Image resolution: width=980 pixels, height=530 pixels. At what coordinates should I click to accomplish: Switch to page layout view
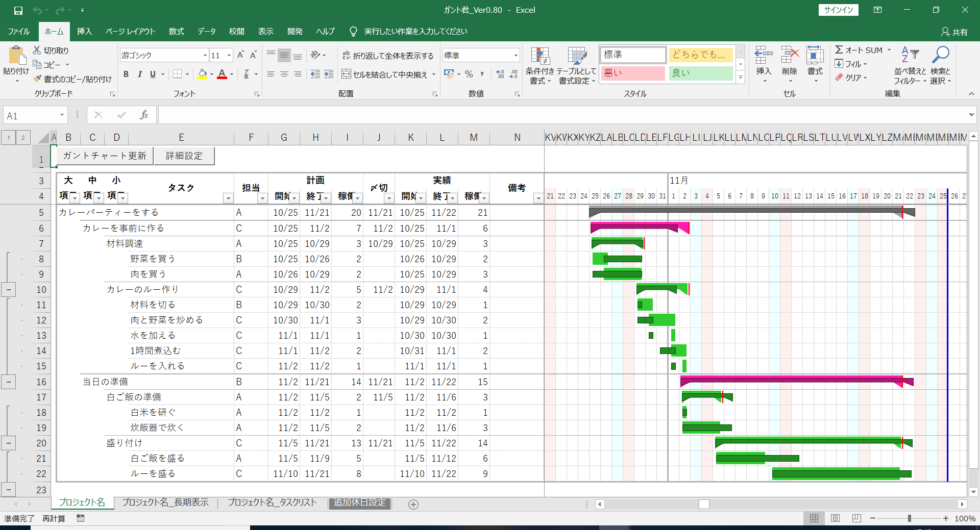(835, 518)
